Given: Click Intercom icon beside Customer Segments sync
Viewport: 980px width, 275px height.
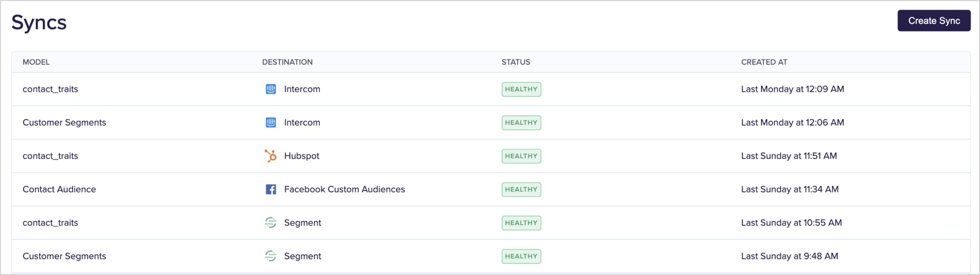Looking at the screenshot, I should pyautogui.click(x=270, y=123).
